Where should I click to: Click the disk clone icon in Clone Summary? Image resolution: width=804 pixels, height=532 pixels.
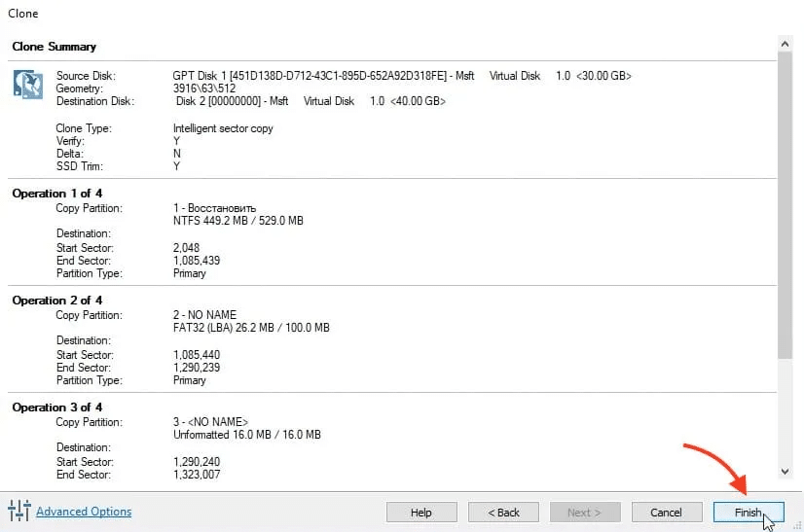(28, 84)
